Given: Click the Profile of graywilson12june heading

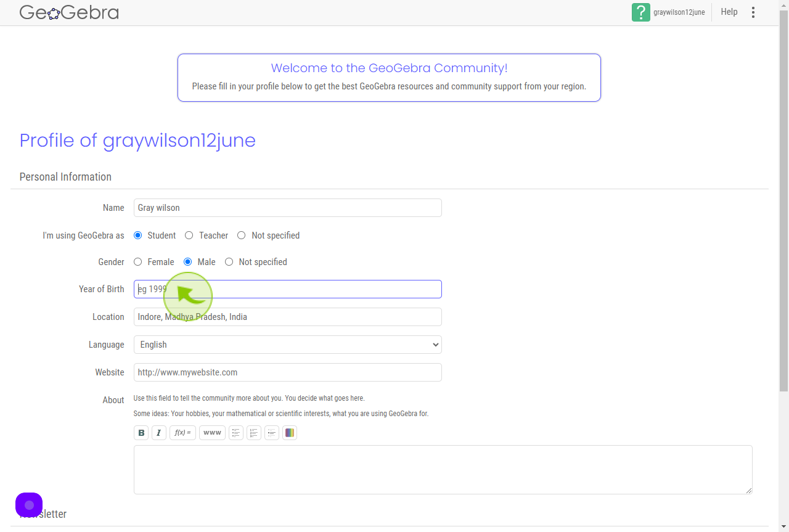Looking at the screenshot, I should pyautogui.click(x=137, y=141).
